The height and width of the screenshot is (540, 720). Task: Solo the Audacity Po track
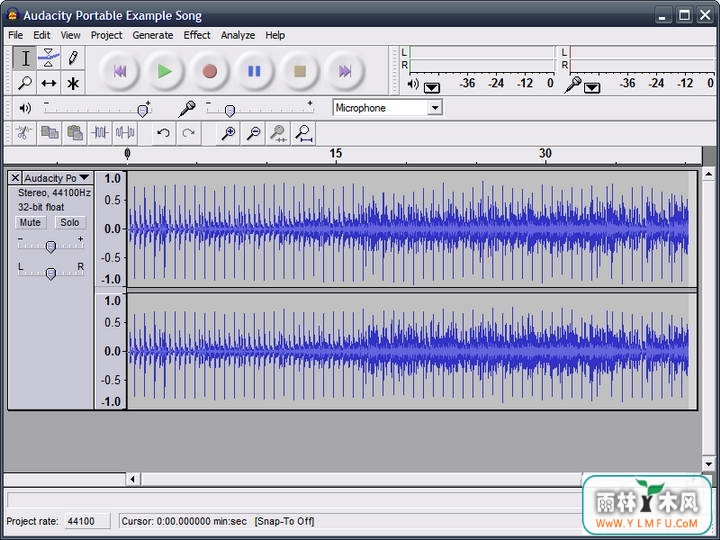(x=70, y=222)
